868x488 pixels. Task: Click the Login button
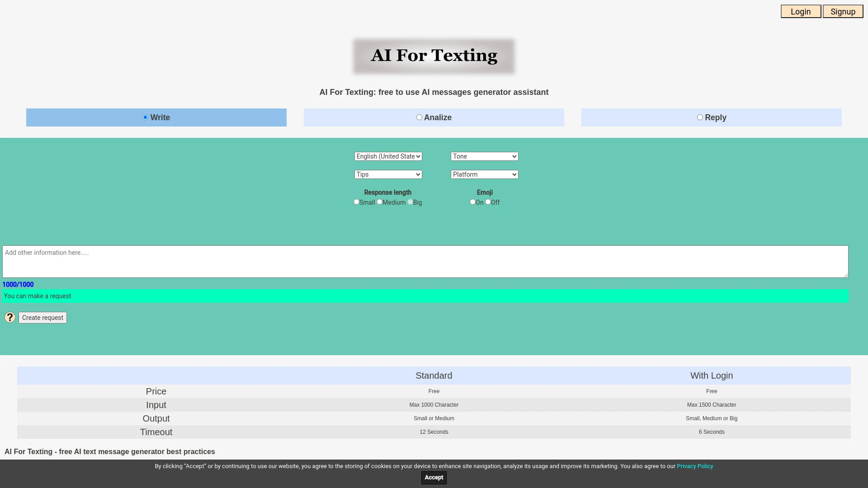(x=801, y=11)
